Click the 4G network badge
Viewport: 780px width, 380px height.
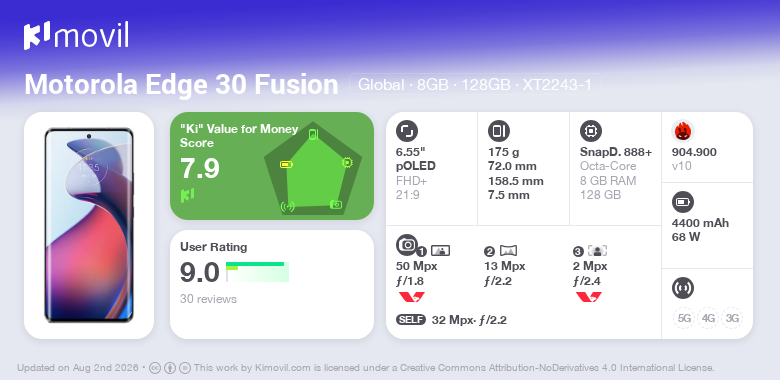point(708,318)
